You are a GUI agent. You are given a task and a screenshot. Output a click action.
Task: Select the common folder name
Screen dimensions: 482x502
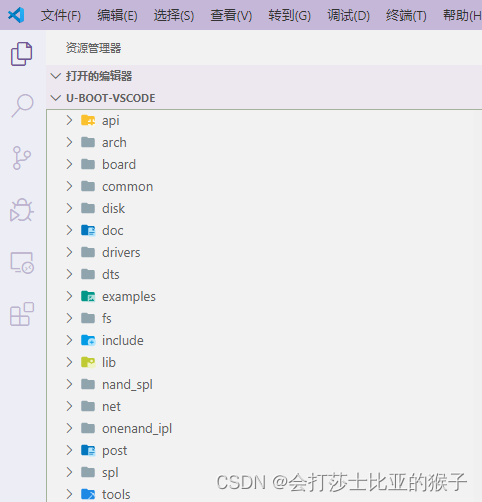coord(127,187)
